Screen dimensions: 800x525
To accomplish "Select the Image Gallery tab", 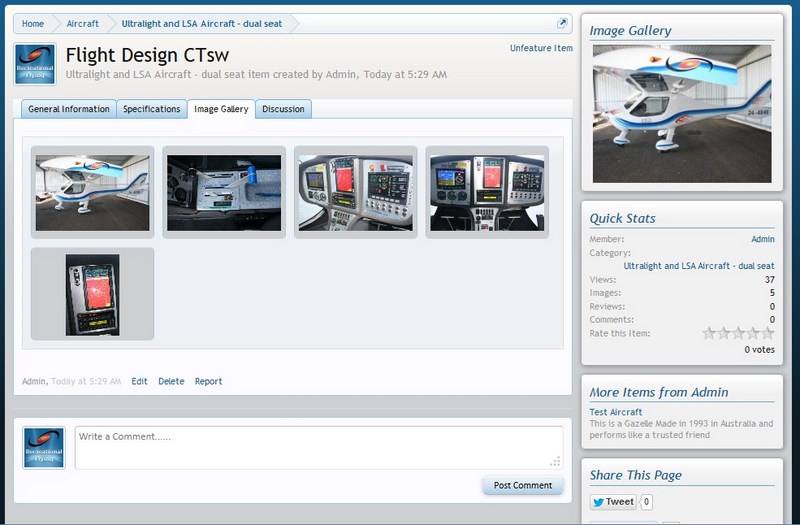I will (x=221, y=109).
